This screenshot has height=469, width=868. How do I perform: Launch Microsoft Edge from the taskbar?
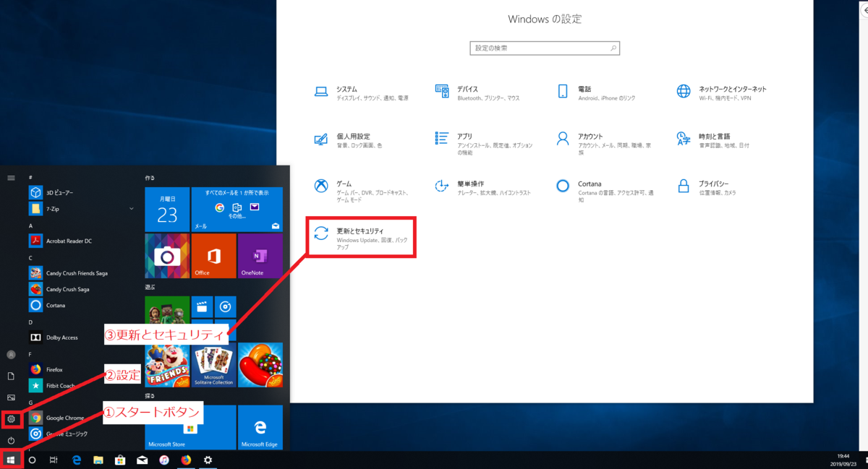(76, 460)
